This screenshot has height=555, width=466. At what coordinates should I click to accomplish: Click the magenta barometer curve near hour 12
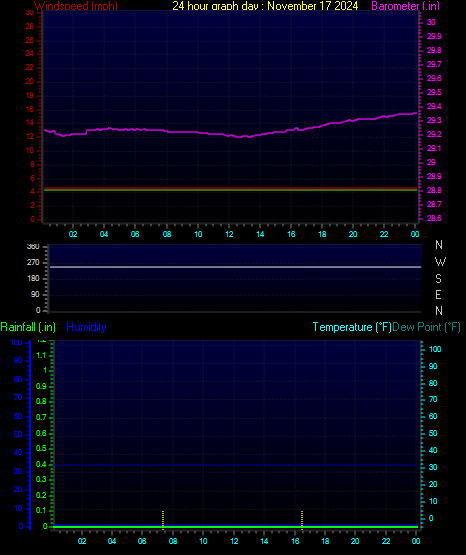229,135
